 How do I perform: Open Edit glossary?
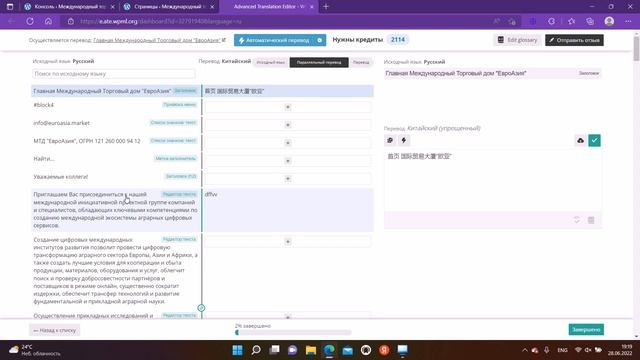point(517,40)
